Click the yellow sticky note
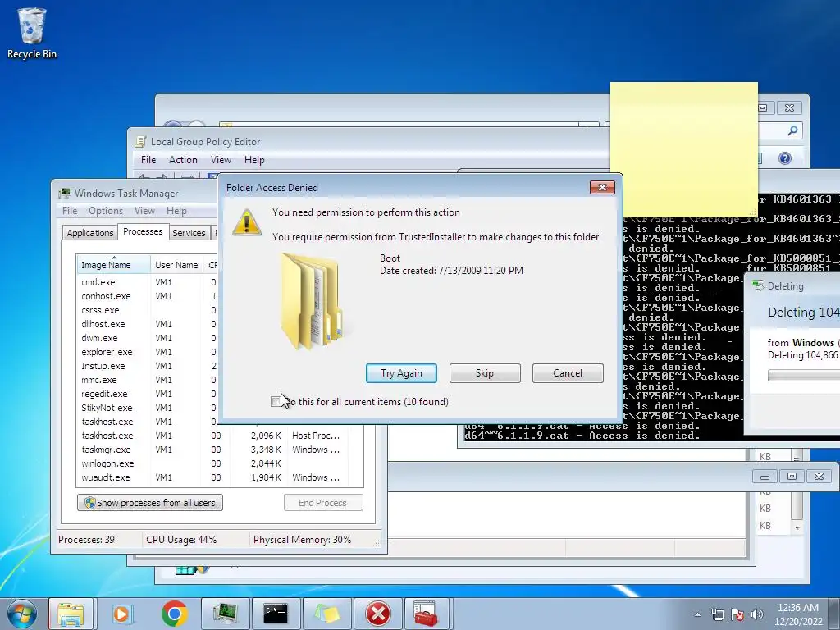This screenshot has height=630, width=840. click(x=683, y=149)
